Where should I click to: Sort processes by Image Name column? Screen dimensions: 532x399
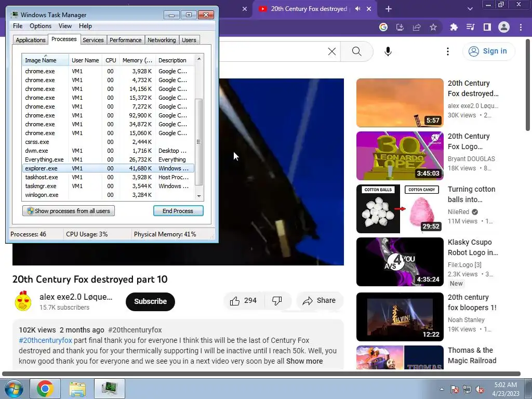[46, 60]
